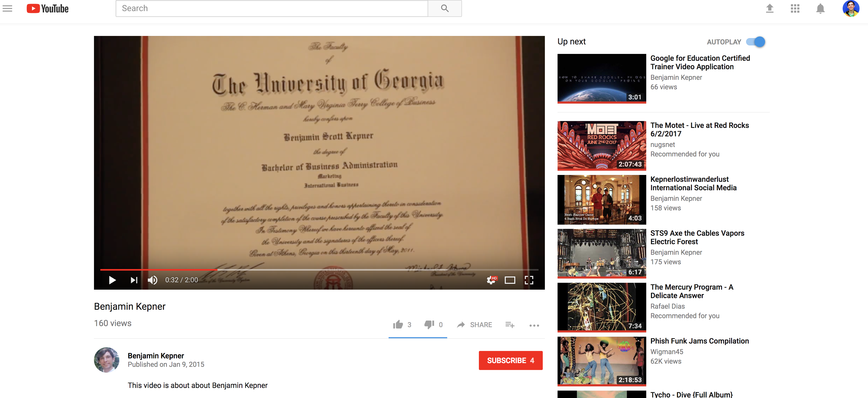The image size is (868, 398).
Task: Click the Up next heading
Action: 571,41
